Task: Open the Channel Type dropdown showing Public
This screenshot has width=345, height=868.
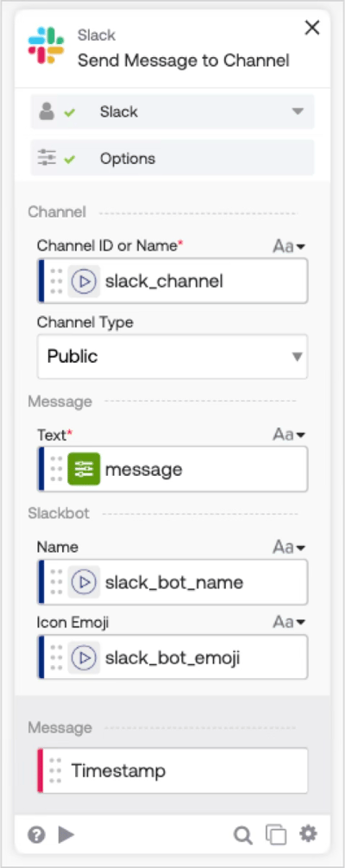Action: (172, 357)
